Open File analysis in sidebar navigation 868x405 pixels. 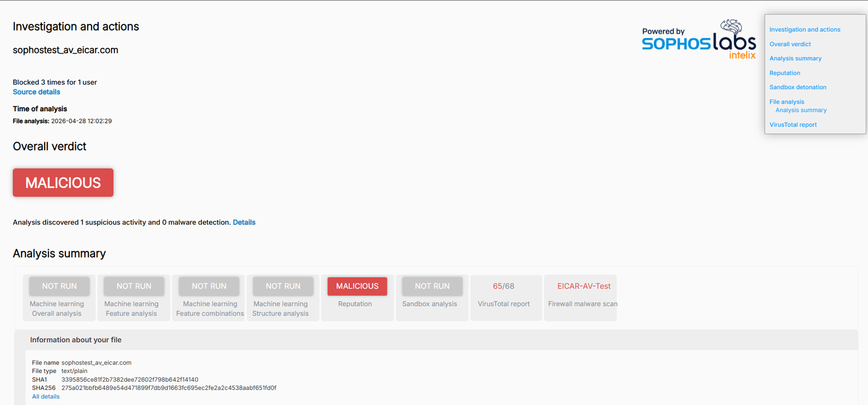[x=787, y=102]
